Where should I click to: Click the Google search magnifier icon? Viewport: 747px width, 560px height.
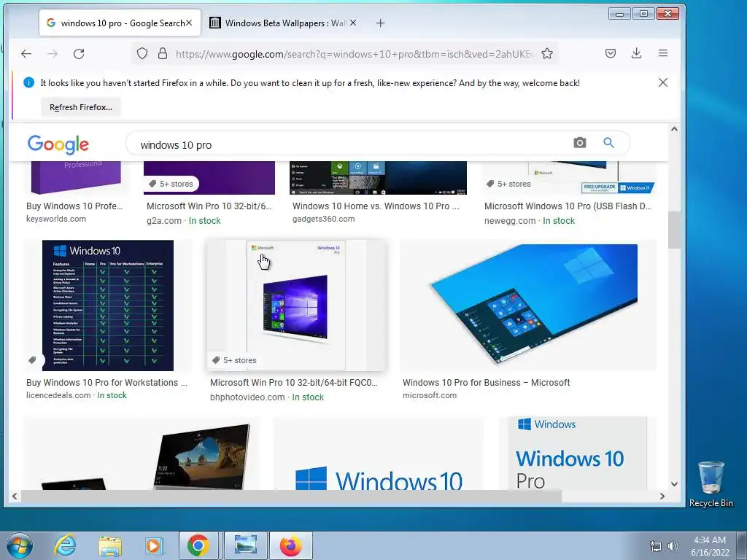point(608,142)
